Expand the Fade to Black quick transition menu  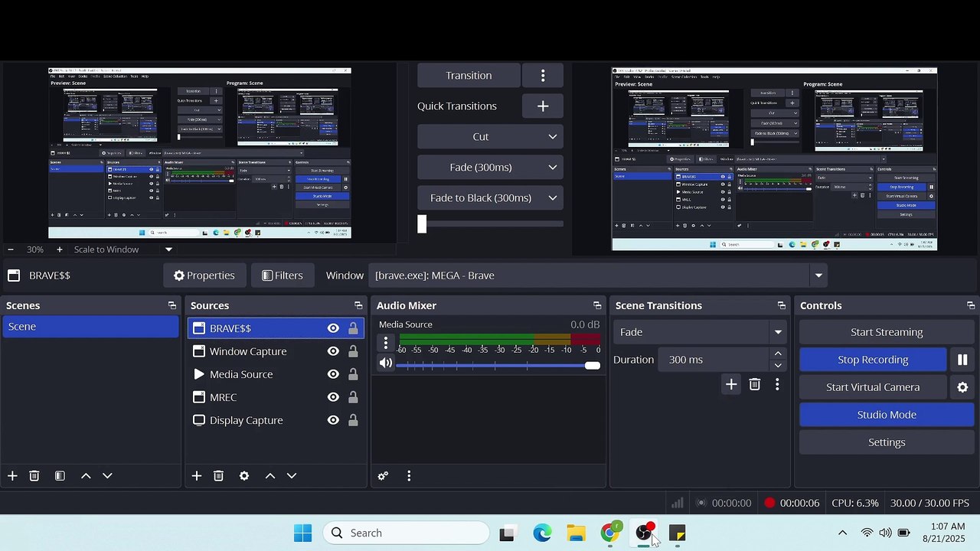click(552, 198)
